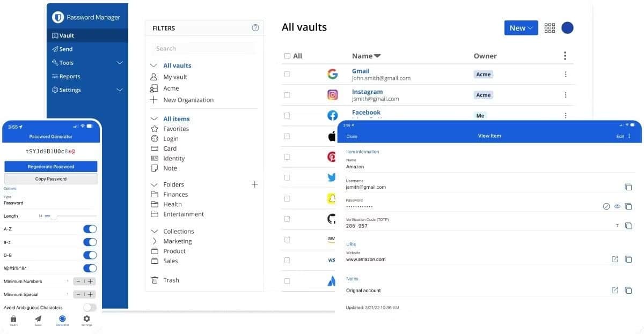Viewport: 644px width, 334px height.
Task: Add a new folder with plus icon
Action: click(254, 184)
